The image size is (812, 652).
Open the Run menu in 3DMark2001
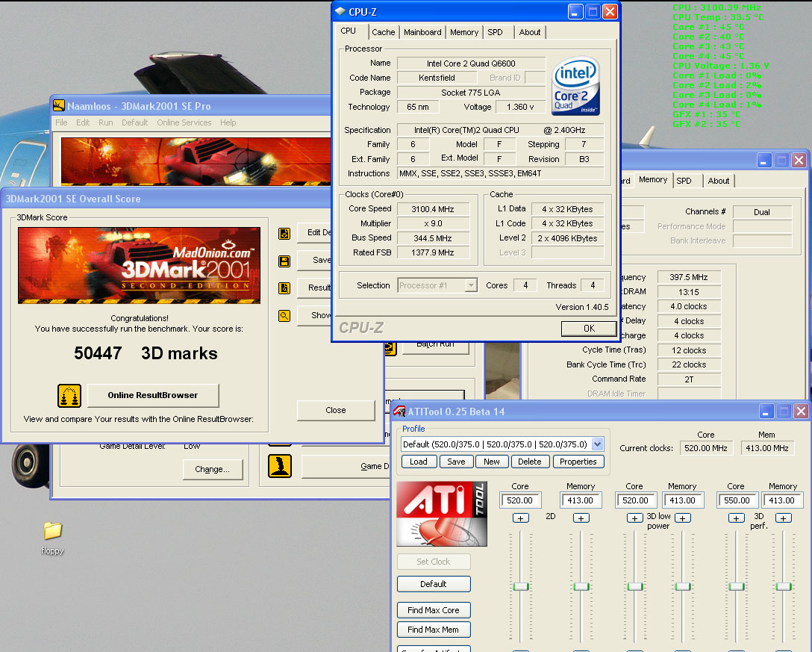(106, 122)
